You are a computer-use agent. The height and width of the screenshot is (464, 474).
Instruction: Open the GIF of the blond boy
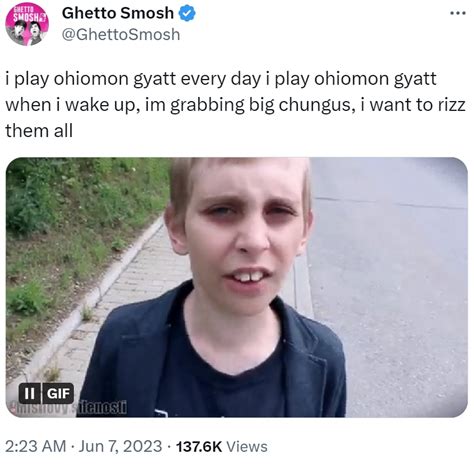[237, 287]
